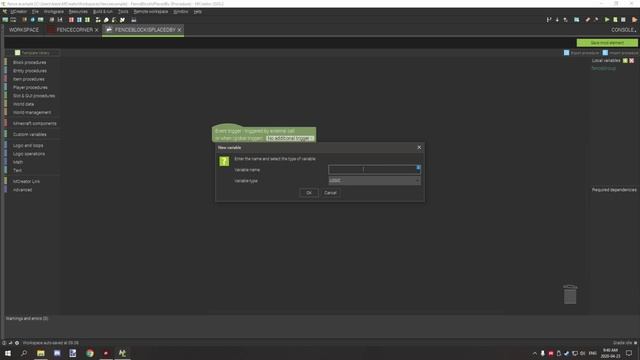Open Custom variables category

pos(29,134)
